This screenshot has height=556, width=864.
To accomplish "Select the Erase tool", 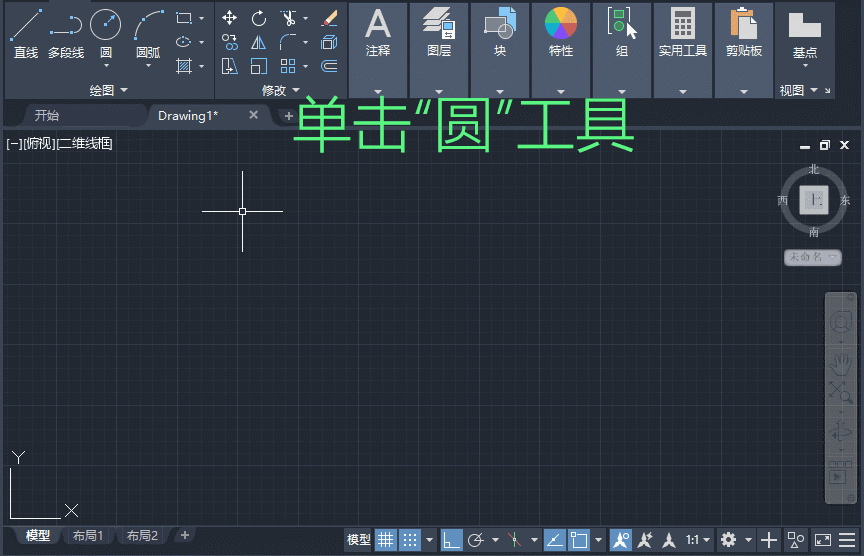I will 329,18.
